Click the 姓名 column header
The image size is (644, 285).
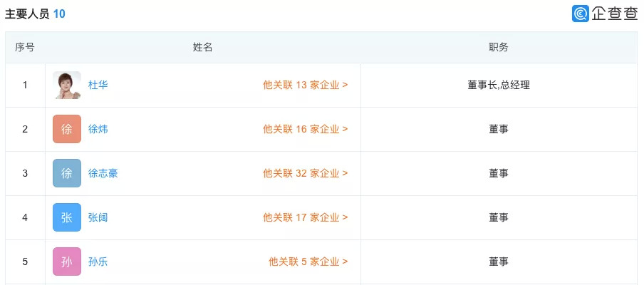203,48
